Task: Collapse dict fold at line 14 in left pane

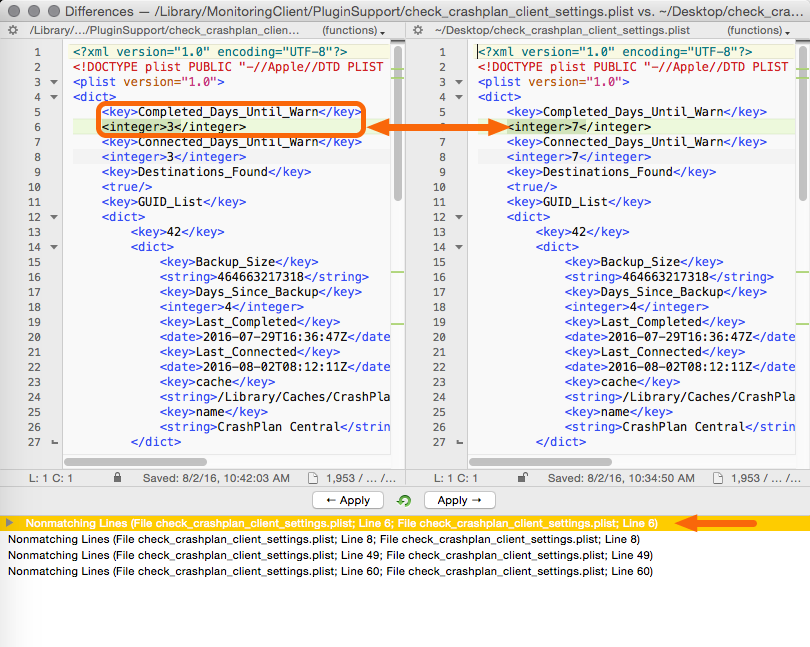Action: (x=54, y=247)
